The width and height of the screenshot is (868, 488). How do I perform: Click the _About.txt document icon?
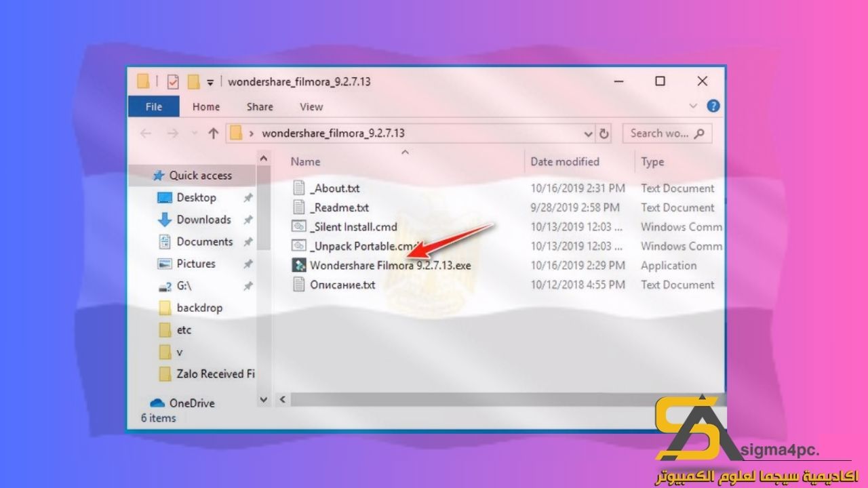coord(298,188)
